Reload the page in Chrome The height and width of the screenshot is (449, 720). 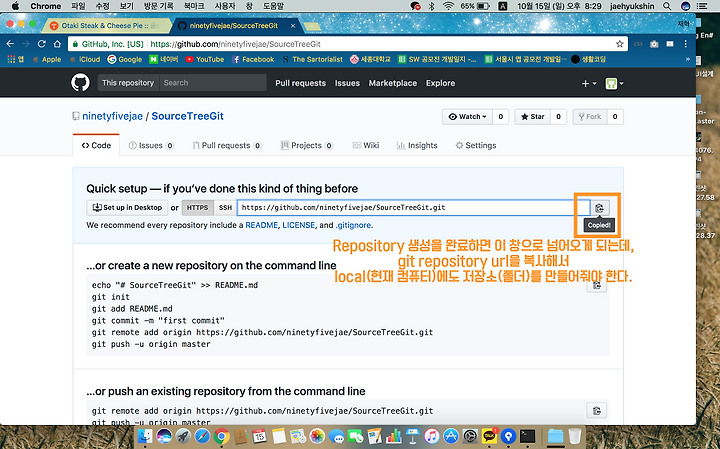coord(41,44)
